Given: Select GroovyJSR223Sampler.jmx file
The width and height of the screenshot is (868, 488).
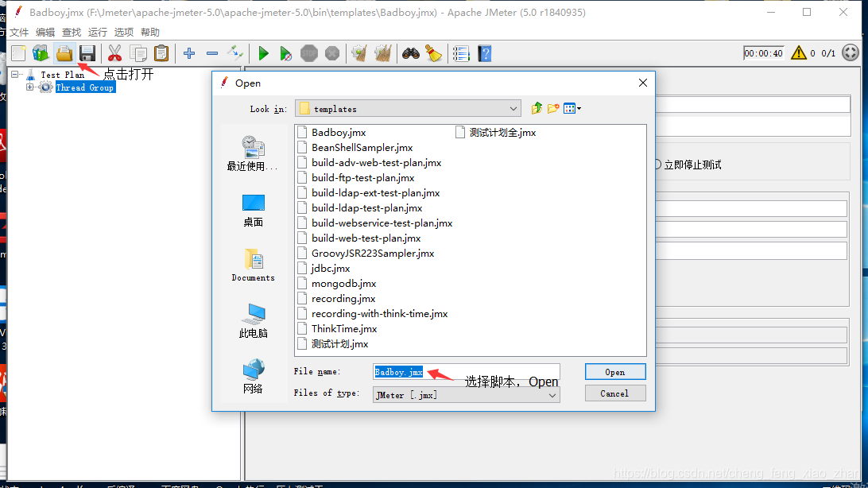Looking at the screenshot, I should coord(366,254).
